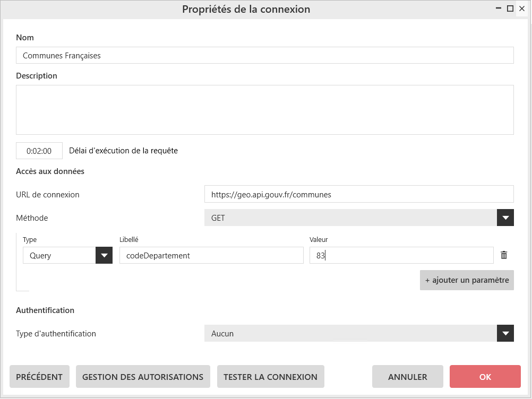Maximize the connection properties window
This screenshot has width=532, height=399.
[510, 9]
